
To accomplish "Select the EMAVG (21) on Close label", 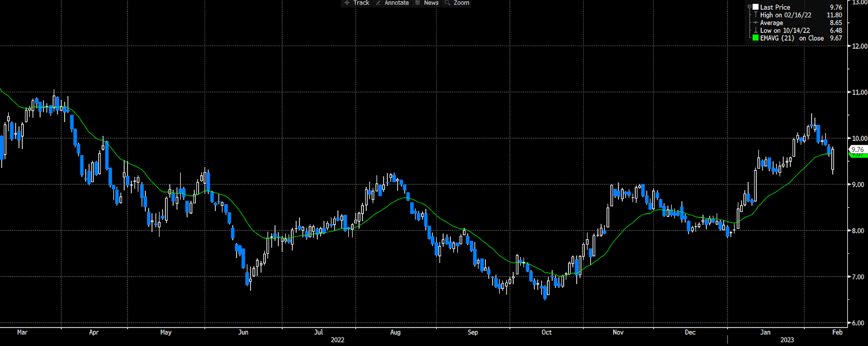I will pyautogui.click(x=792, y=38).
